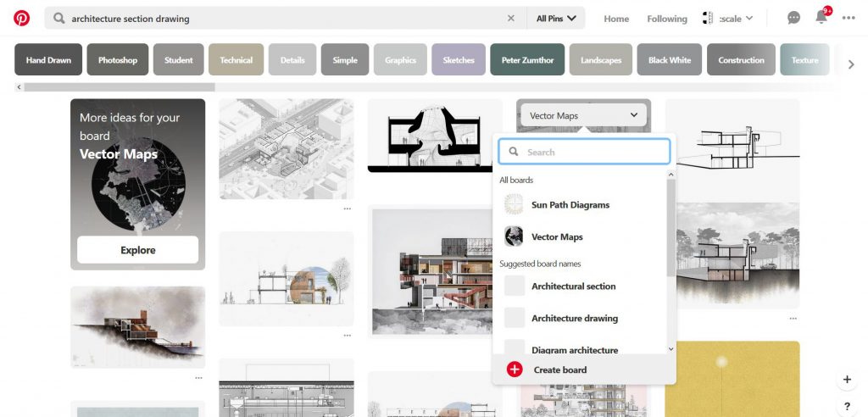
Task: Filter by Details chip
Action: click(292, 60)
